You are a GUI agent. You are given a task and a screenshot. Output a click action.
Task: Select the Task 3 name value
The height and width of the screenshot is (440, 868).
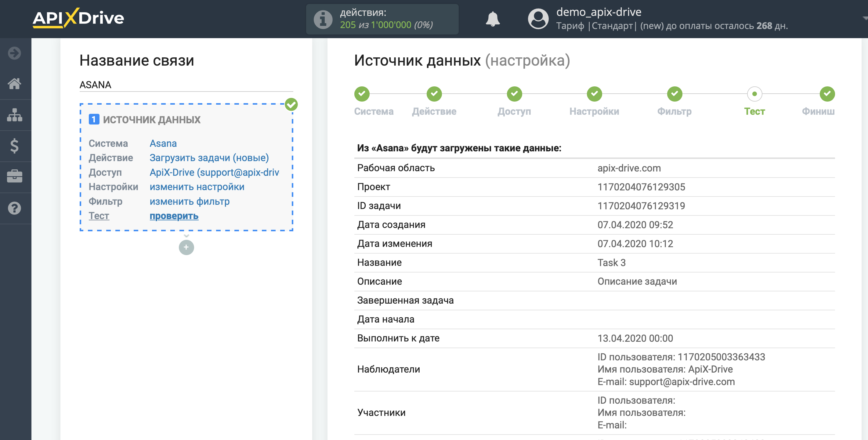pyautogui.click(x=612, y=262)
